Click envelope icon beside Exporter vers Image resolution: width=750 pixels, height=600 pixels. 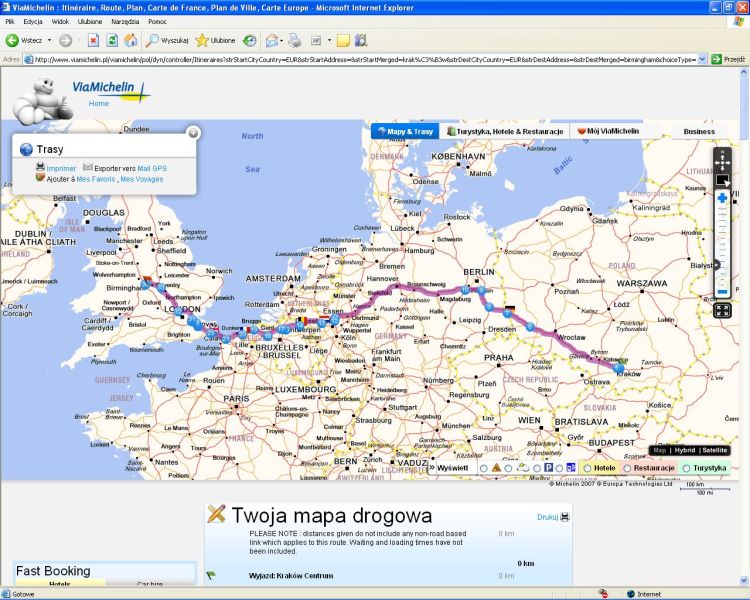(88, 167)
